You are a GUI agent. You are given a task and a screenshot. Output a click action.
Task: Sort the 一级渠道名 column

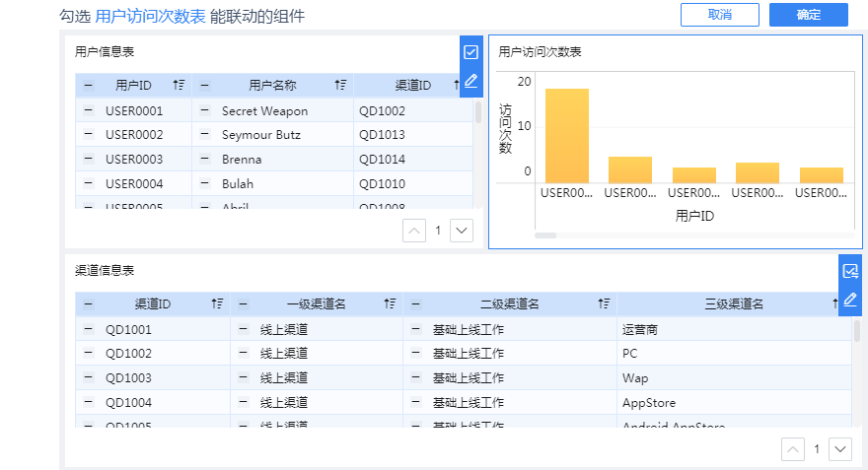tap(391, 304)
